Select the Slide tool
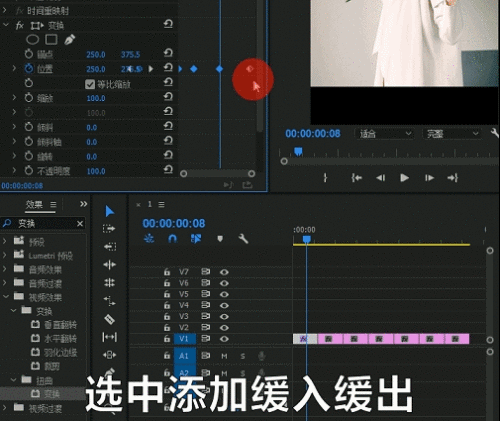Viewport: 500px width, 421px height. [109, 355]
